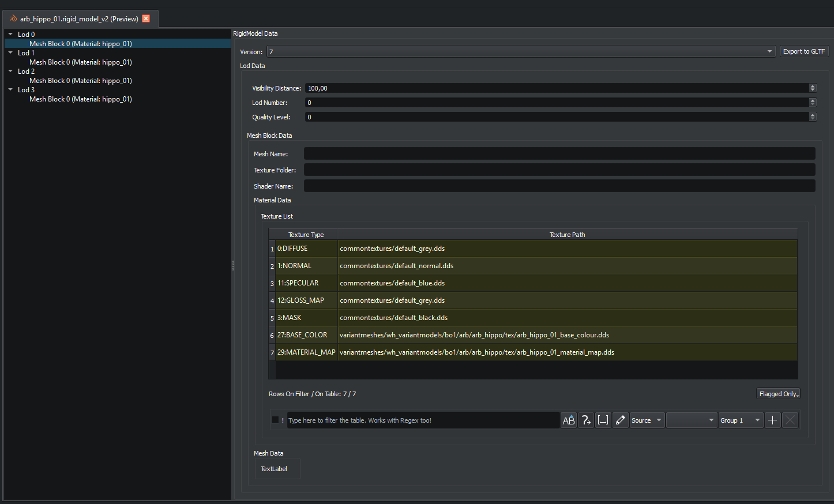Select the 11:SPECULAR cell
The height and width of the screenshot is (504, 834).
tap(306, 283)
